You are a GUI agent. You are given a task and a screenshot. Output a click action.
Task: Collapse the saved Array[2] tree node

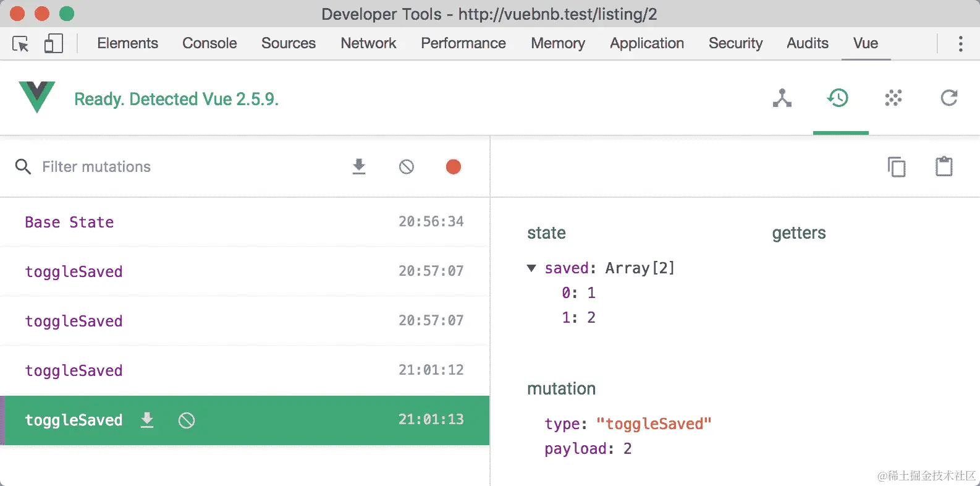[531, 268]
